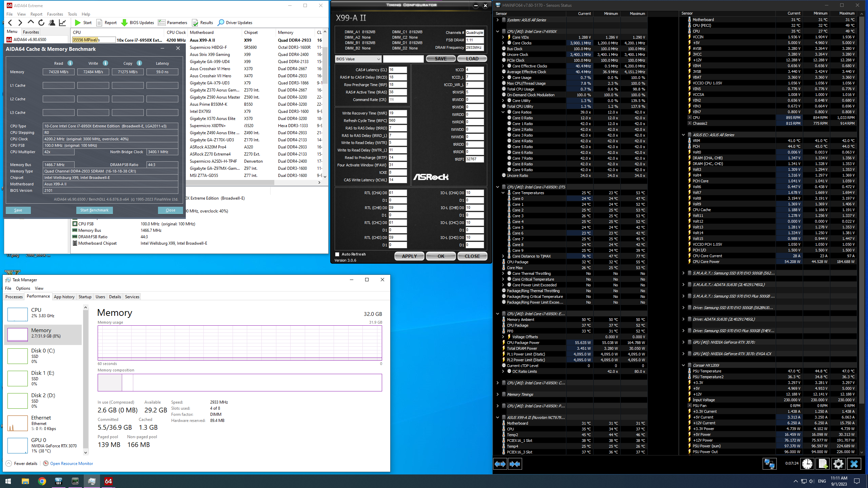Image resolution: width=868 pixels, height=488 pixels.
Task: Click the Start Benchmark button
Action: 94,210
